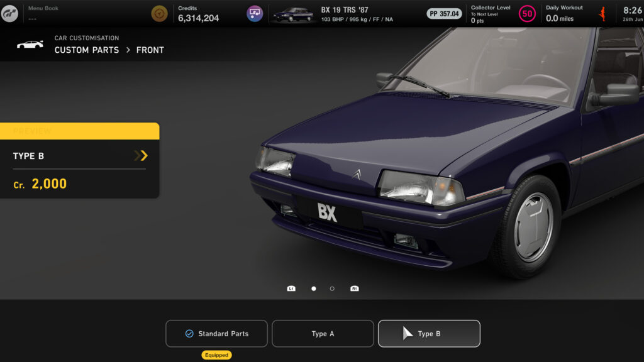This screenshot has height=362, width=644.
Task: Click the breadcrumb separator arrow
Action: point(128,50)
